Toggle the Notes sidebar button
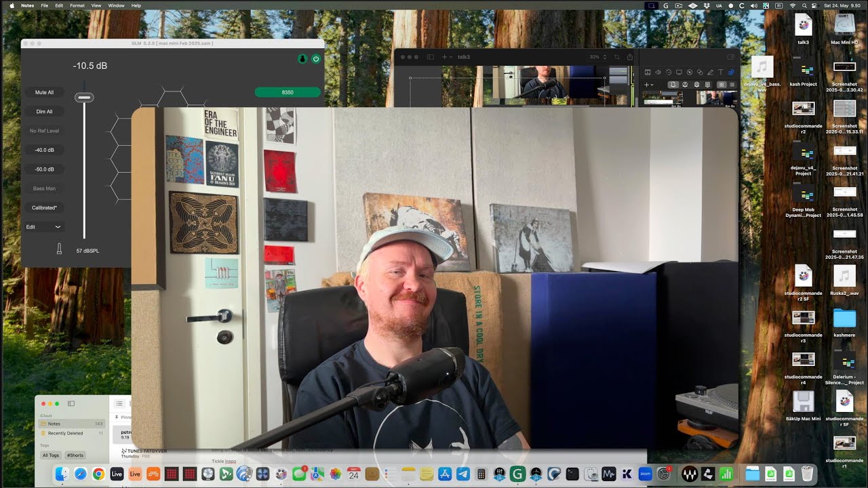Viewport: 868px width, 488px height. 71,403
